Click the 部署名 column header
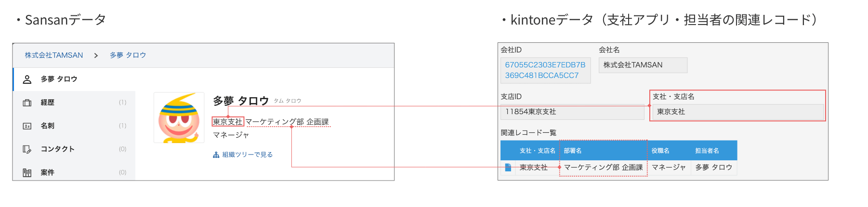The width and height of the screenshot is (868, 207). click(x=573, y=151)
